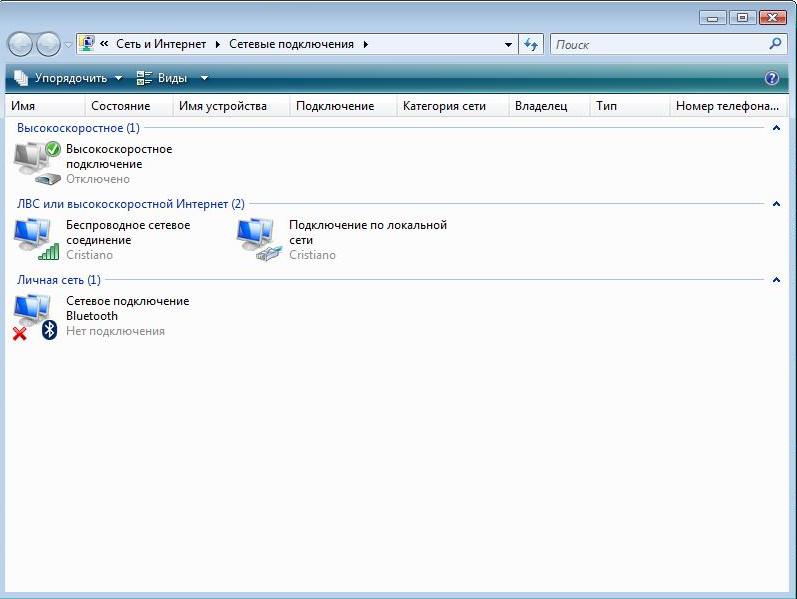Collapse the ЛВС или высокоскоростной Интернет group
This screenshot has height=599, width=797.
pos(776,204)
